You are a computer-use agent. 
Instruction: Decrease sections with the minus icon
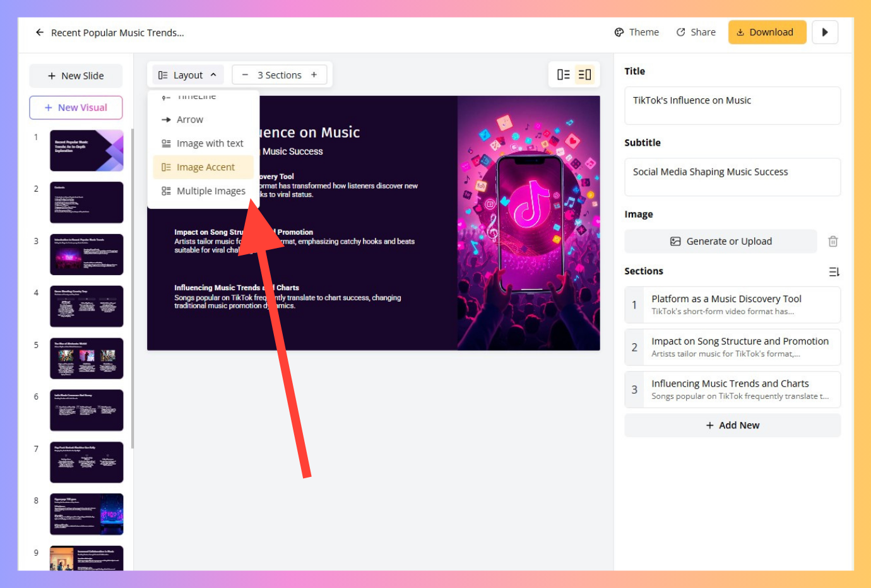coord(245,75)
